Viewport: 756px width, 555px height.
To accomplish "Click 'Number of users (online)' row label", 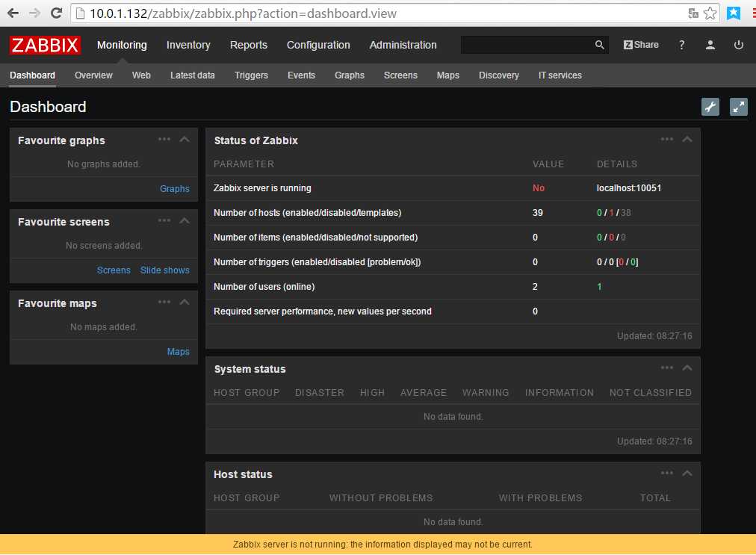I will (x=264, y=286).
